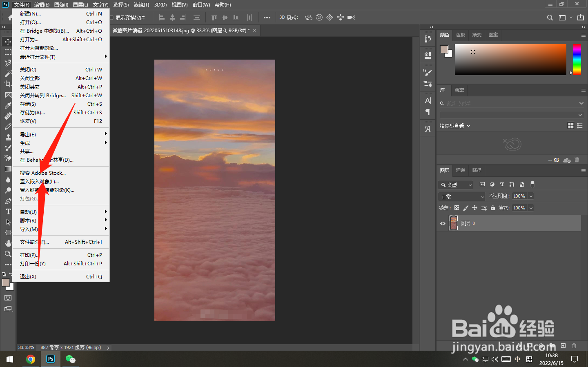Open the 滤镜(T) menu
588x367 pixels.
click(141, 4)
